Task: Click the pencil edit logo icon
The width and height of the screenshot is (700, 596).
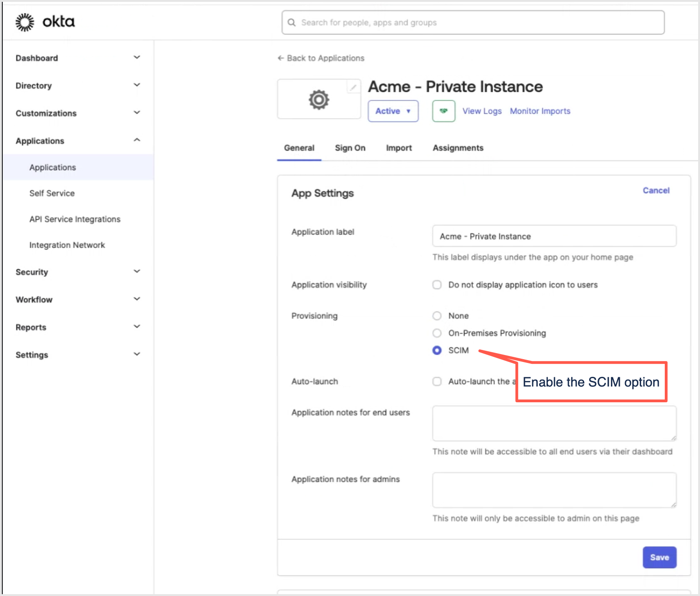Action: 353,87
